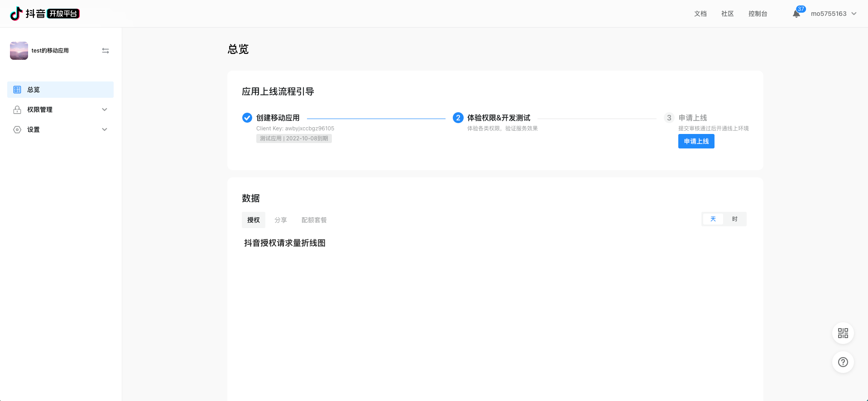Viewport: 868px width, 401px height.
Task: Click the 申请上线 blue button
Action: point(696,141)
